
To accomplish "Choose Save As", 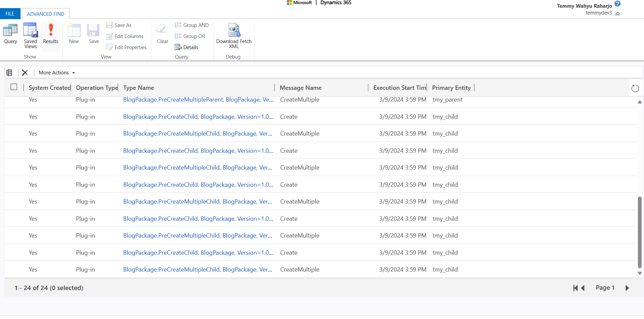I will 119,25.
